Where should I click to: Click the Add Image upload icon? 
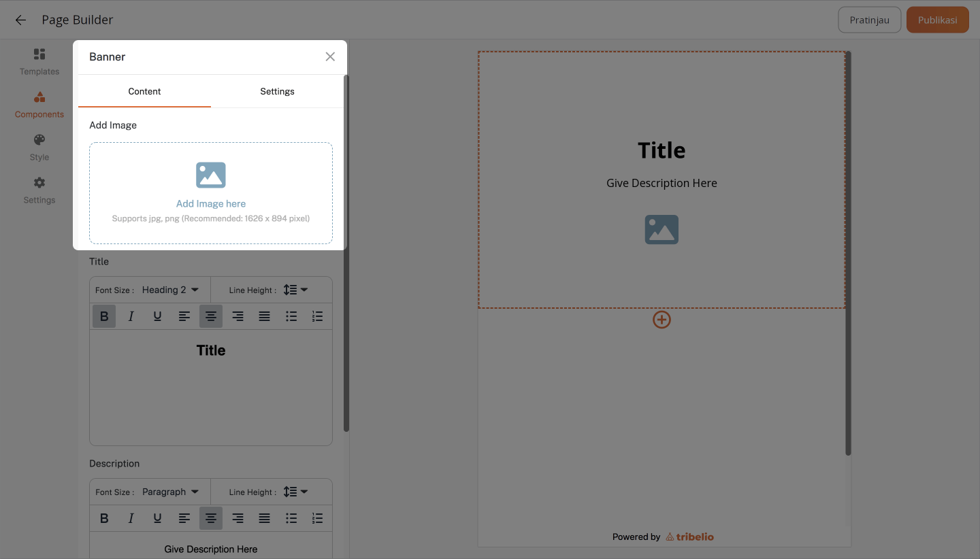(x=211, y=175)
